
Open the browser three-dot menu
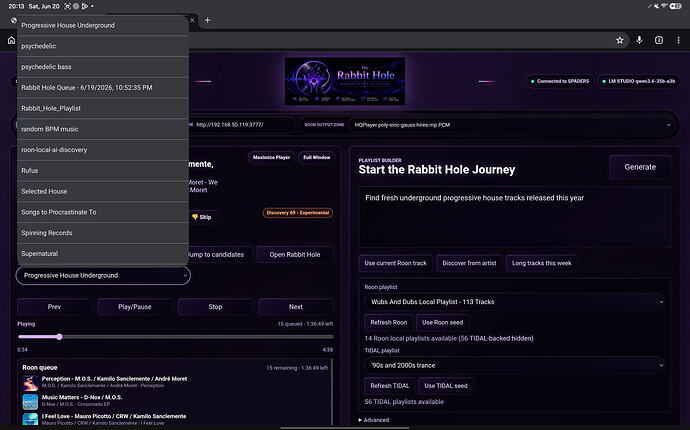[678, 40]
